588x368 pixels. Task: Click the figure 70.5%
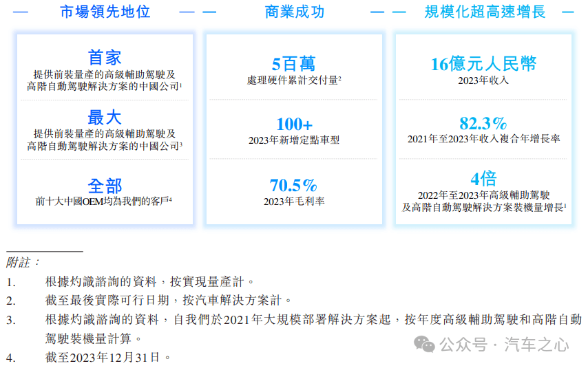pos(293,185)
